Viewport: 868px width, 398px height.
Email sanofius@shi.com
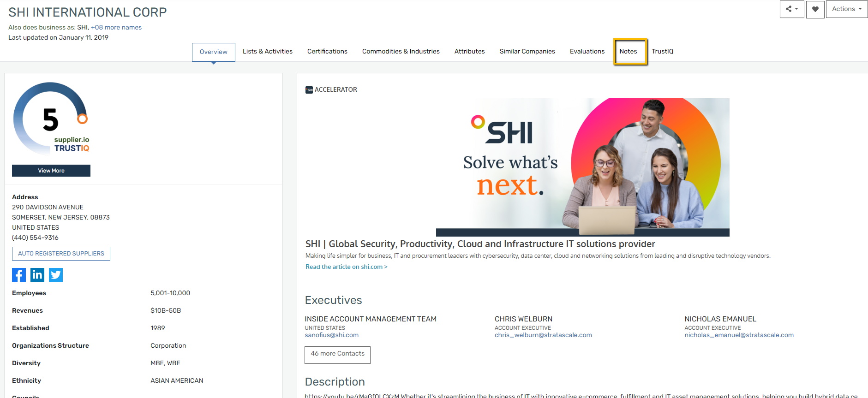click(332, 335)
